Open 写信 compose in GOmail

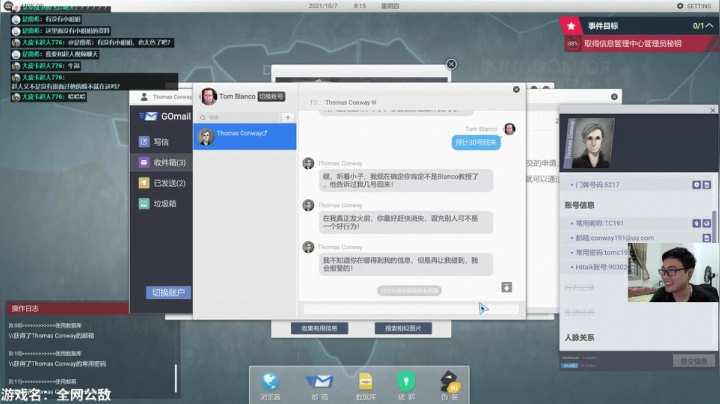[x=161, y=142]
